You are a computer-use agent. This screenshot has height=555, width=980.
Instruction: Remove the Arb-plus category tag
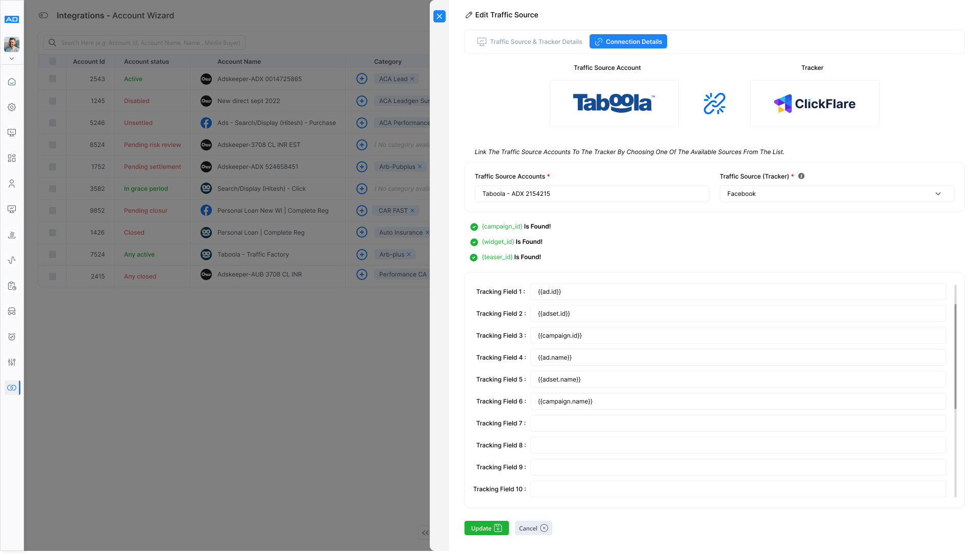point(409,255)
